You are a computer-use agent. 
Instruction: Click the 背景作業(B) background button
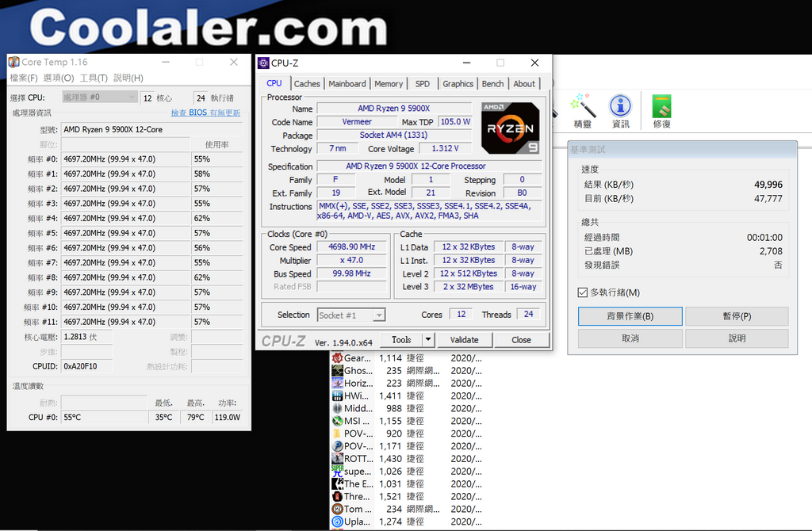(x=630, y=316)
